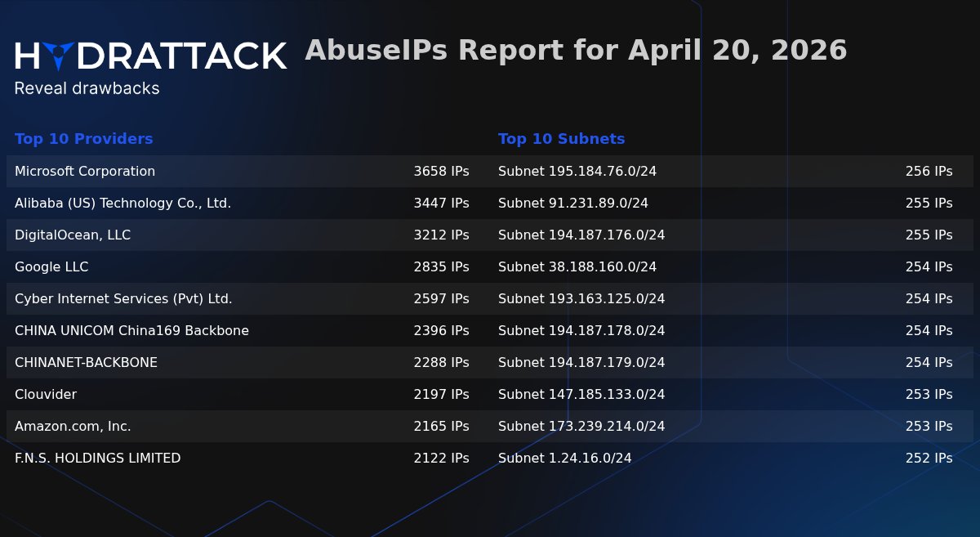The image size is (980, 537).
Task: Click the 2597 IPs value
Action: 441,299
